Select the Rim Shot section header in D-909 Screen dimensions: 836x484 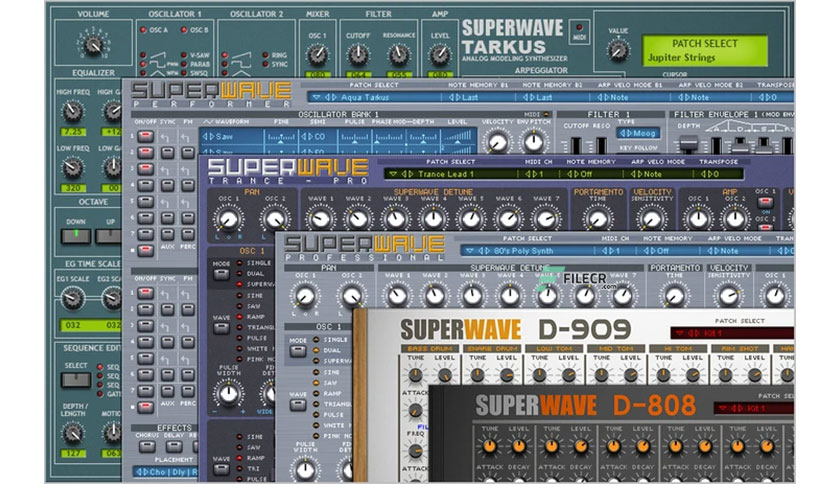(739, 348)
